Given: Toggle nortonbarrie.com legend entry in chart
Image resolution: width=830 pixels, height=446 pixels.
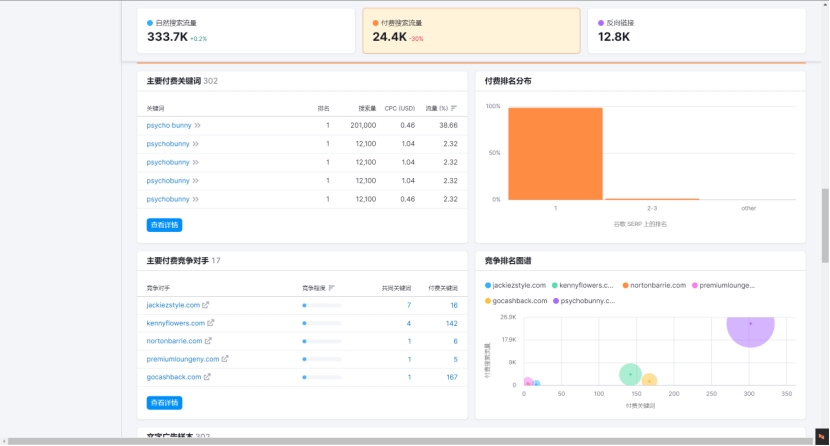Looking at the screenshot, I should [654, 285].
